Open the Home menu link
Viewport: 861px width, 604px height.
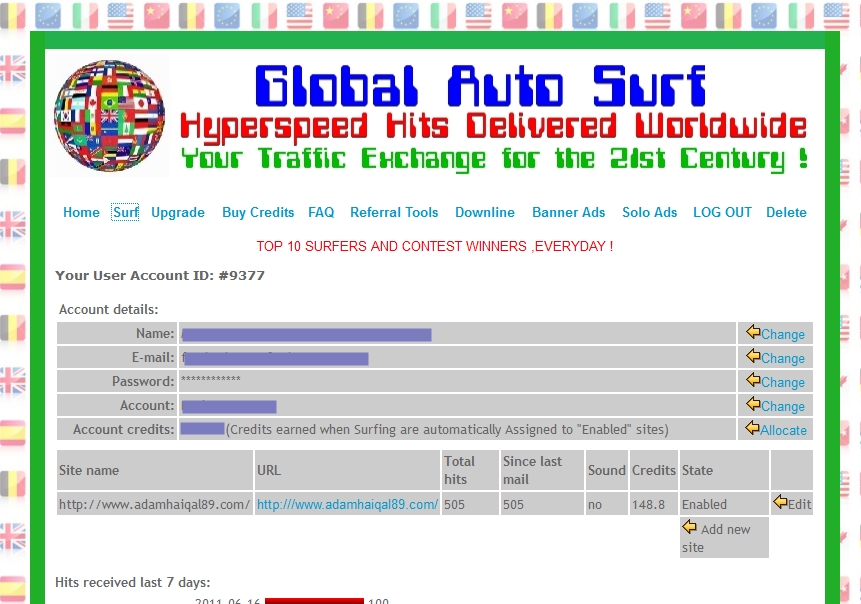81,212
